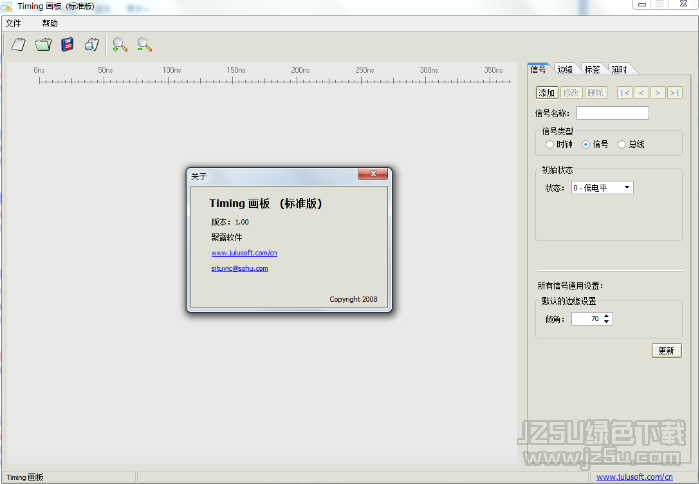Open the www.julusoft.com/cn link in dialog
Viewport: 699px width, 484px height.
coord(244,253)
